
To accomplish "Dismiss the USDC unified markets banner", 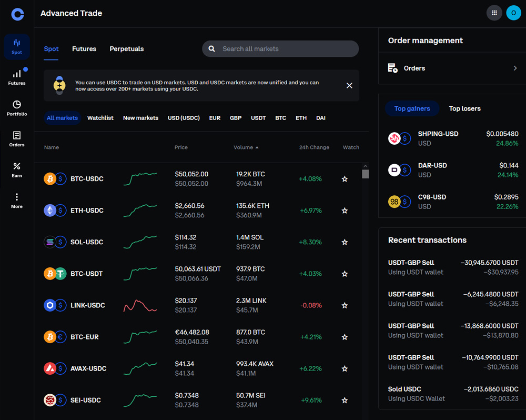I will [349, 86].
